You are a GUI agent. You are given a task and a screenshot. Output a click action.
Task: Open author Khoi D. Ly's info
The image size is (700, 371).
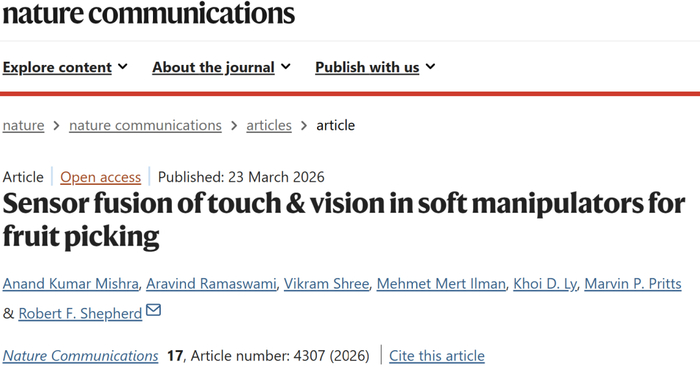[x=545, y=283]
